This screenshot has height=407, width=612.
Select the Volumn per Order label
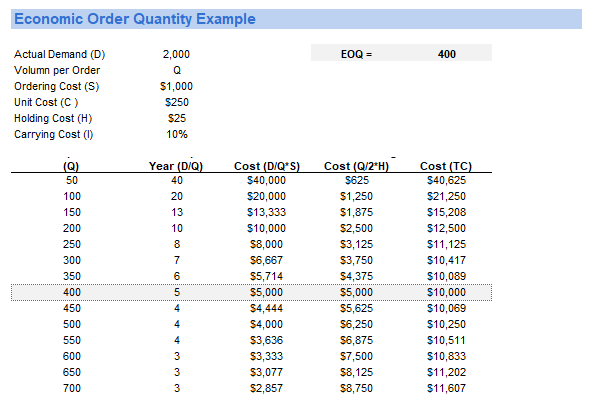point(57,70)
